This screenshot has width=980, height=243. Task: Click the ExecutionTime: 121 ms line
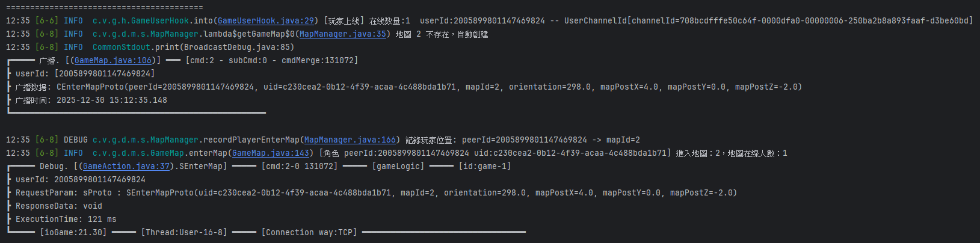tap(66, 219)
